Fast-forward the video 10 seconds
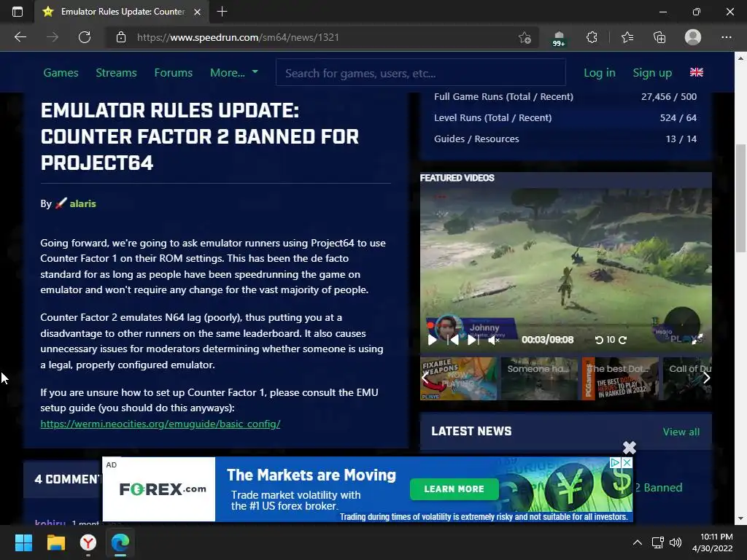The width and height of the screenshot is (747, 560). click(x=622, y=340)
